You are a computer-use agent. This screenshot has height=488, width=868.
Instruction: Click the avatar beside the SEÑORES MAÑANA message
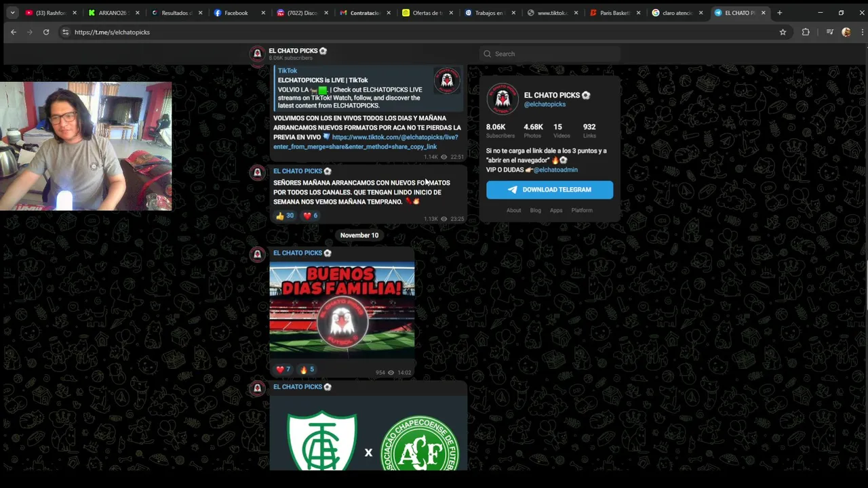click(257, 172)
